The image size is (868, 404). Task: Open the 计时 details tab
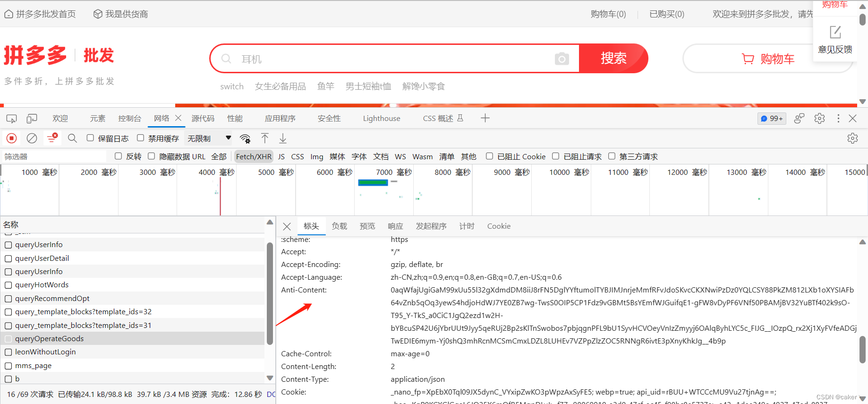467,226
